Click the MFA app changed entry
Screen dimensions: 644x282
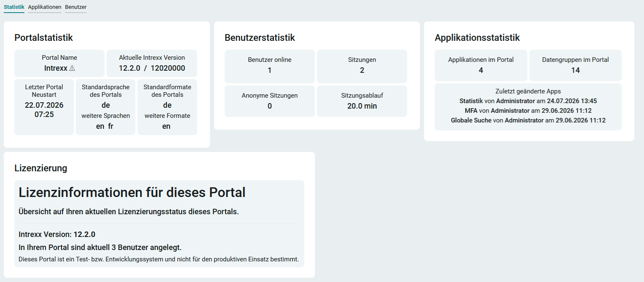coord(528,111)
